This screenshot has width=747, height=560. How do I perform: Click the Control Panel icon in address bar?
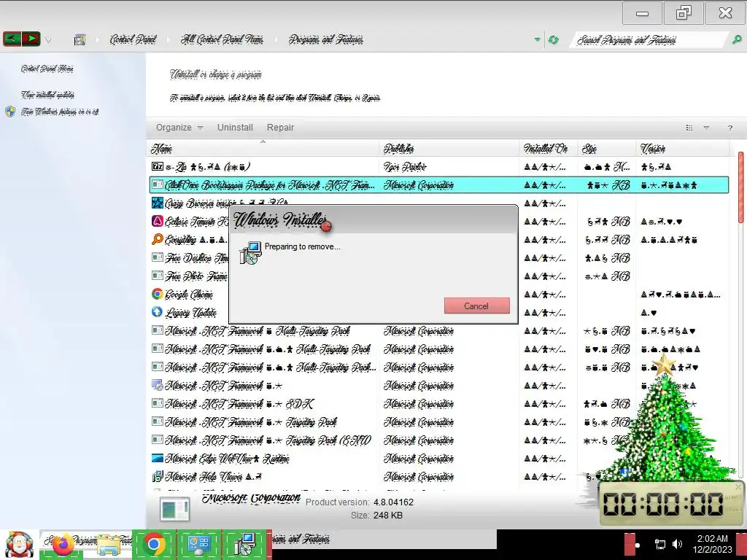pos(80,40)
